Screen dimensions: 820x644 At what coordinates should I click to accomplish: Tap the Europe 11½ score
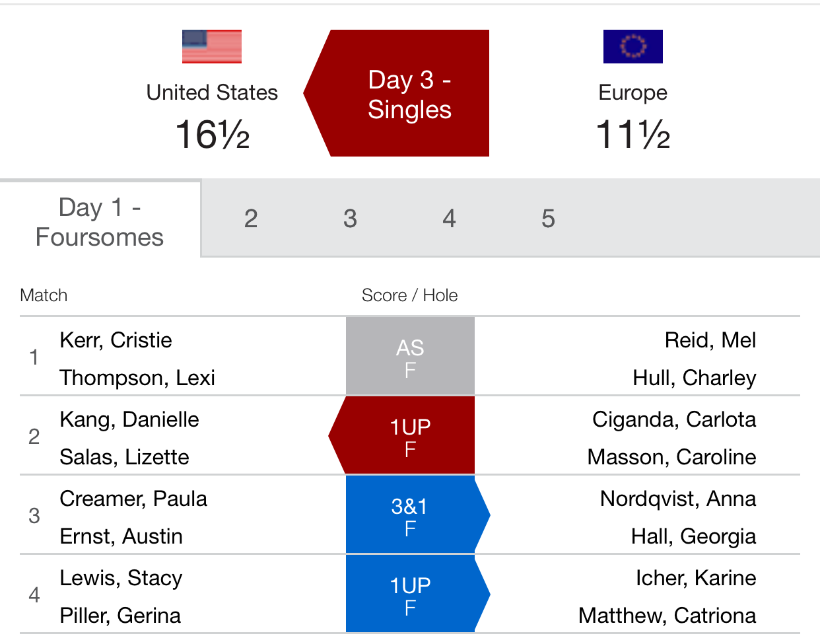click(632, 135)
